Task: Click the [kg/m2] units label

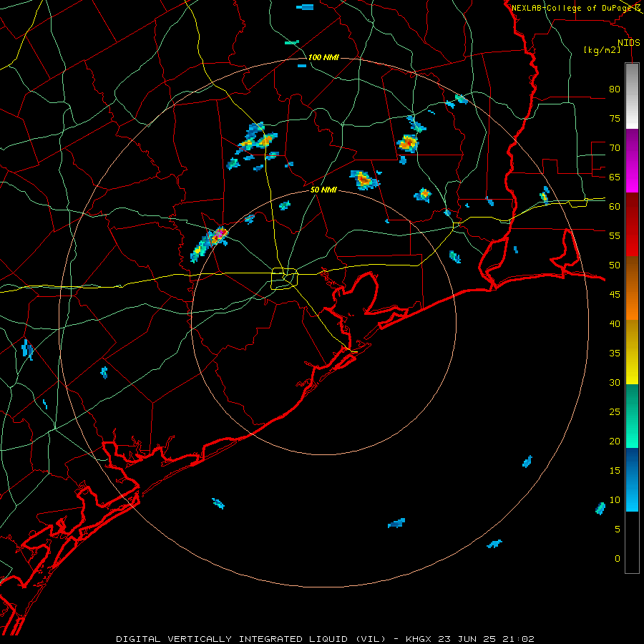Action: tap(602, 50)
